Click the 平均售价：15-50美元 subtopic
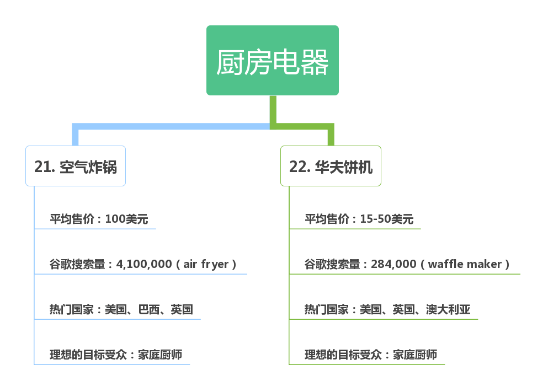548x392 pixels. pos(359,219)
